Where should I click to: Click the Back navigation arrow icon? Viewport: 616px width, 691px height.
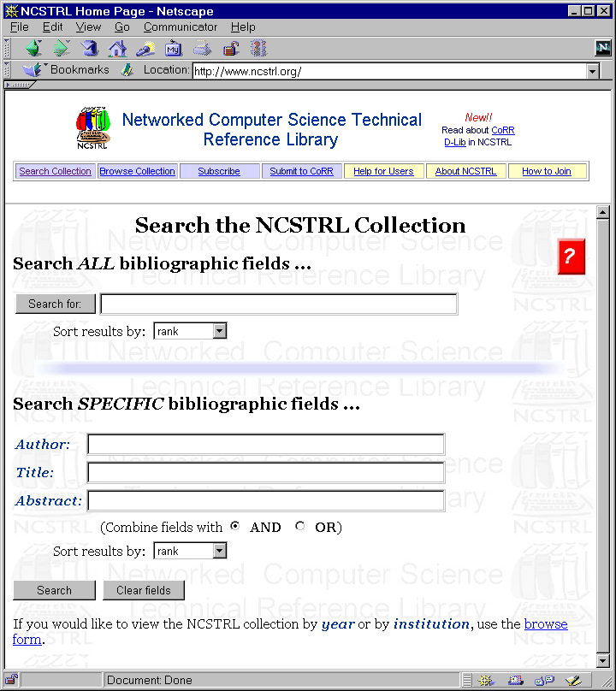coord(33,48)
